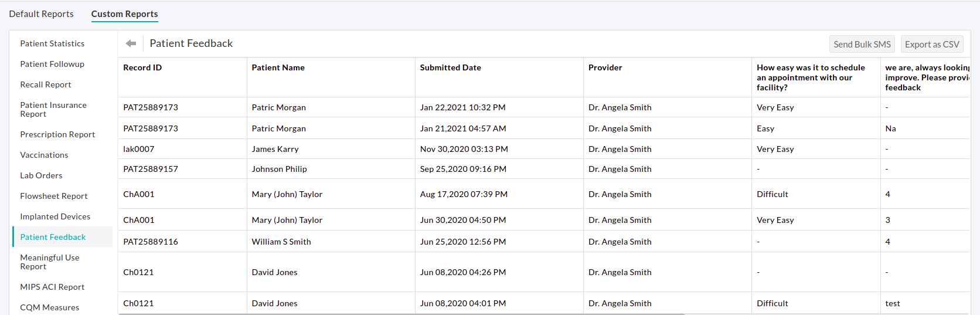Go to MIPS ACI Report
The image size is (980, 315).
pyautogui.click(x=52, y=287)
